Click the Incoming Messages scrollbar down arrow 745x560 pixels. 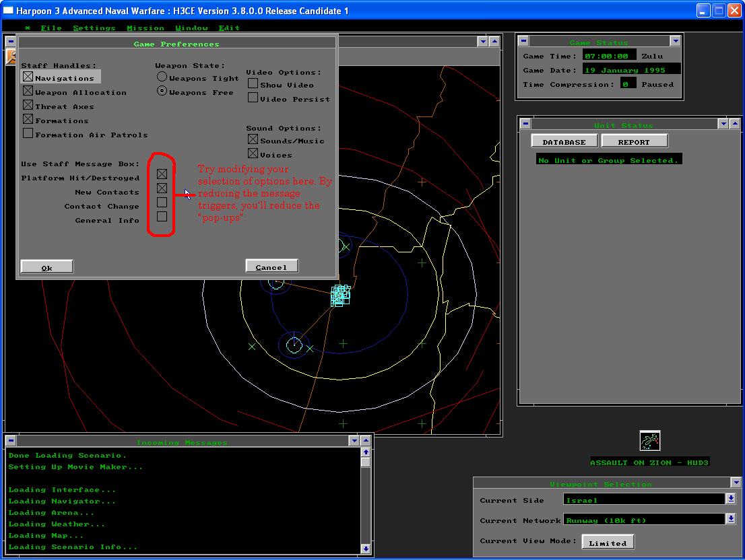(366, 549)
